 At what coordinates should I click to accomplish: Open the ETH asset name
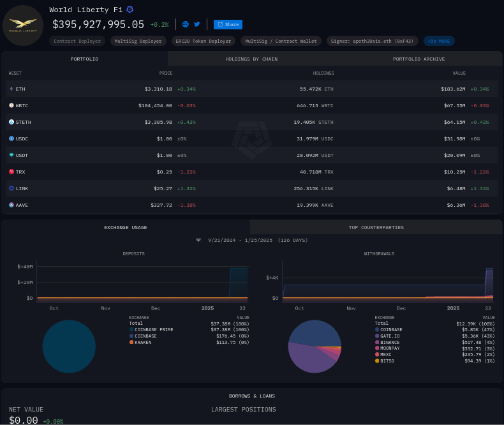click(20, 89)
